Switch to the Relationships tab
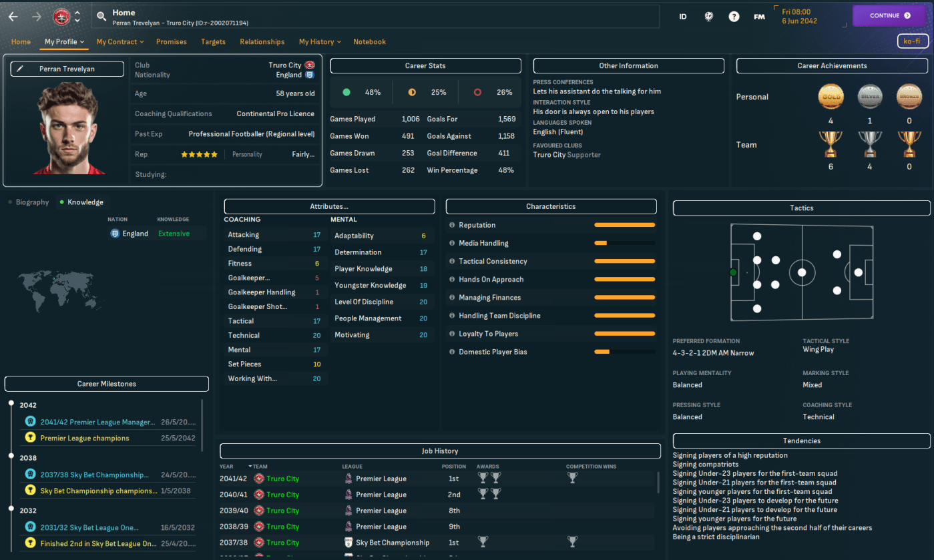This screenshot has width=934, height=560. coord(262,42)
